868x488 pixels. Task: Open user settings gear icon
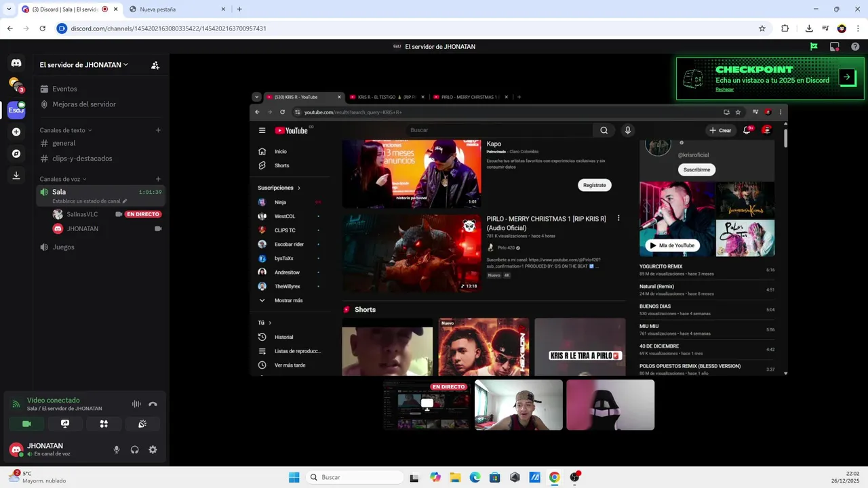[153, 449]
